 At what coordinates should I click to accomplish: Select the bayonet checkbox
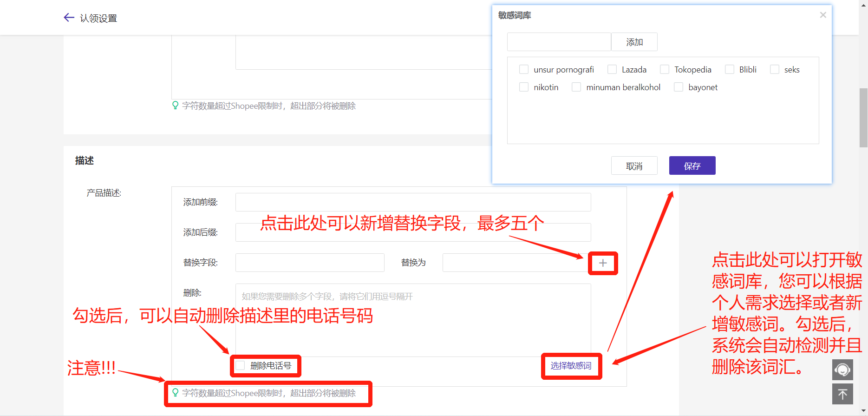click(679, 87)
